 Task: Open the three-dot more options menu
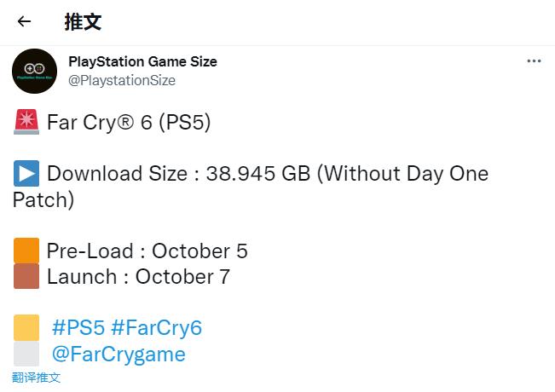pos(534,61)
